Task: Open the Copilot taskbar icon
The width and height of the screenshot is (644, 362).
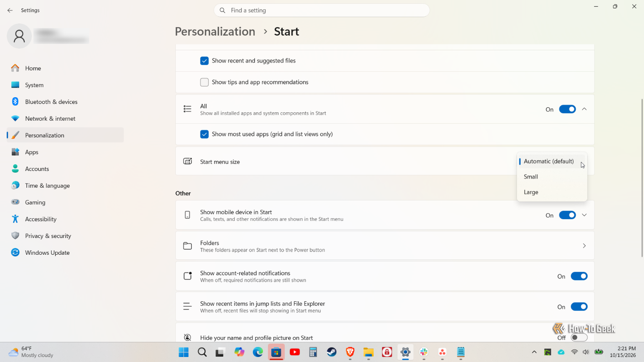Action: click(x=239, y=352)
